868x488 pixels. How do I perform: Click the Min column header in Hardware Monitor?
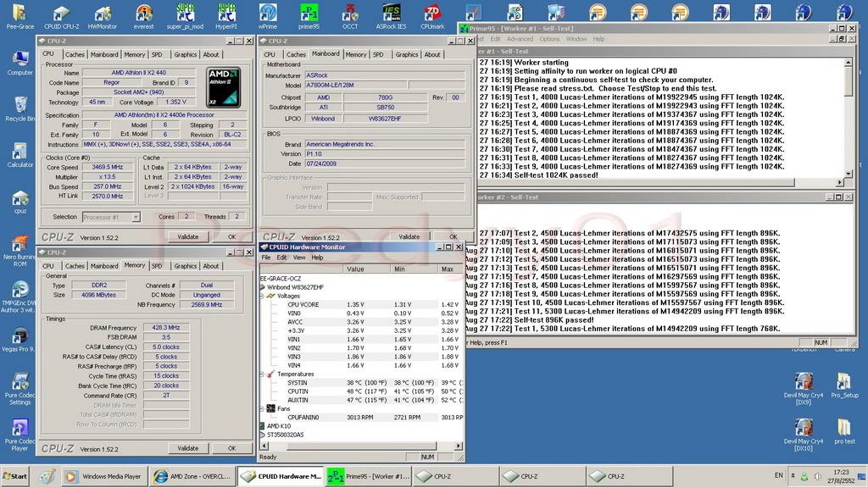(414, 269)
